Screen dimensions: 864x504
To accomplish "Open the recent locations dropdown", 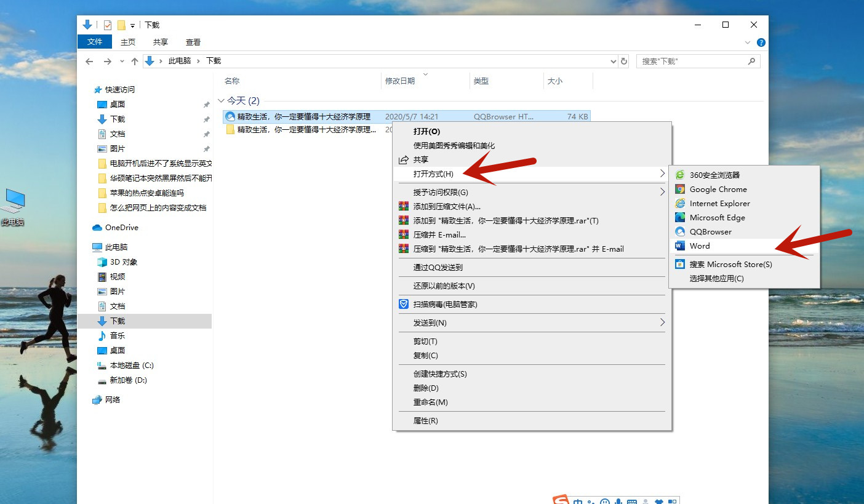I will click(x=122, y=62).
